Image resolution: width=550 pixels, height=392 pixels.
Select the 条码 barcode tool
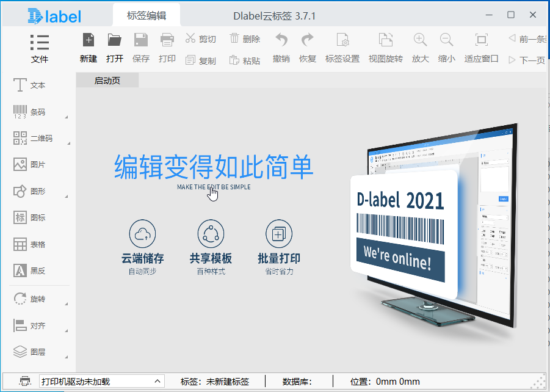tap(29, 112)
